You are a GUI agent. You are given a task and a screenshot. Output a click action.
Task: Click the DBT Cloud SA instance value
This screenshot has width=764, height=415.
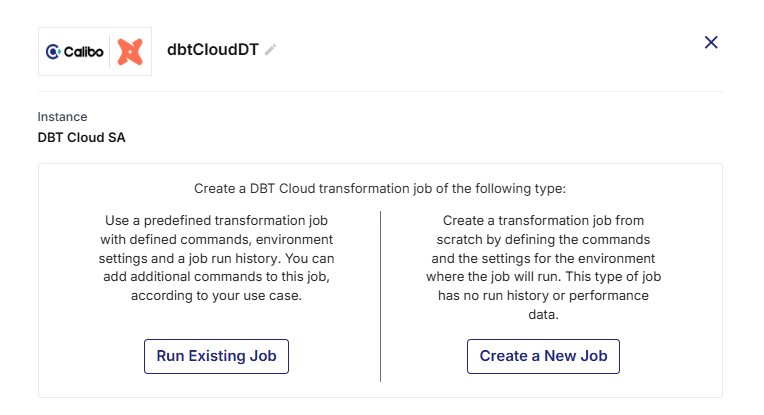click(81, 138)
